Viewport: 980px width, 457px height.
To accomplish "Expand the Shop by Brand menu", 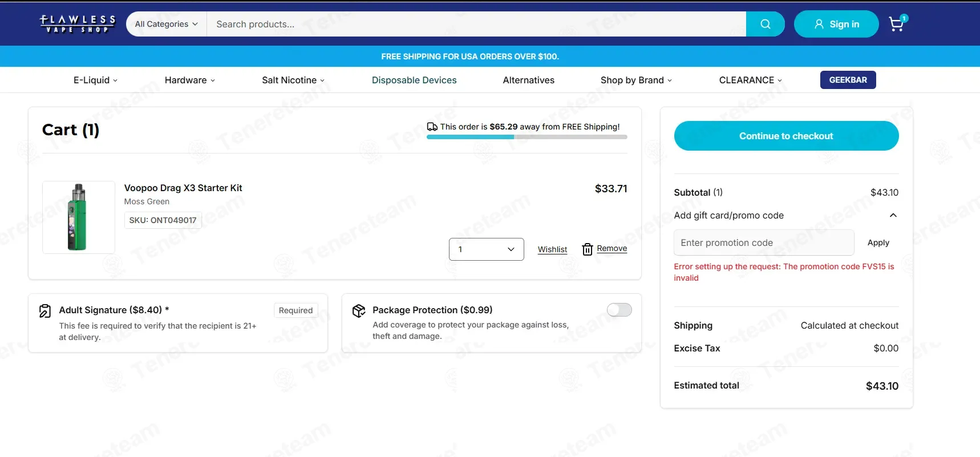I will [636, 80].
